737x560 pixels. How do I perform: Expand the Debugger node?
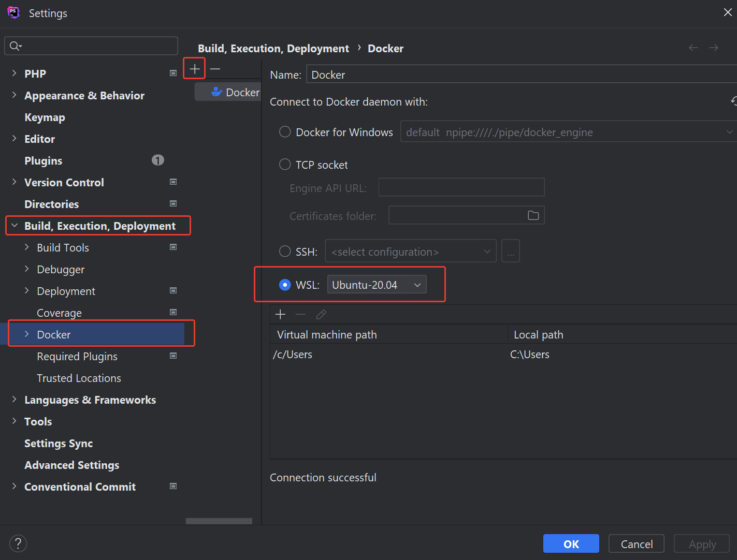(26, 269)
